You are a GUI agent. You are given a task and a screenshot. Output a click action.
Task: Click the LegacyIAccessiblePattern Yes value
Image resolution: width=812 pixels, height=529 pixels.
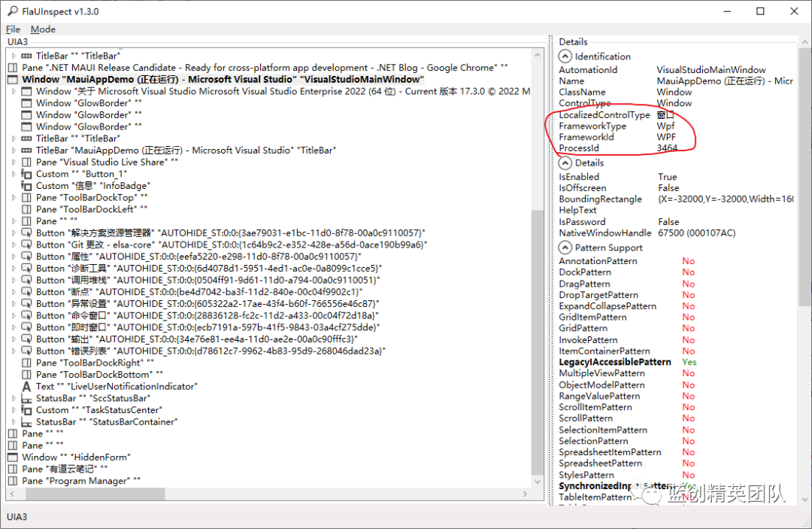pyautogui.click(x=689, y=362)
